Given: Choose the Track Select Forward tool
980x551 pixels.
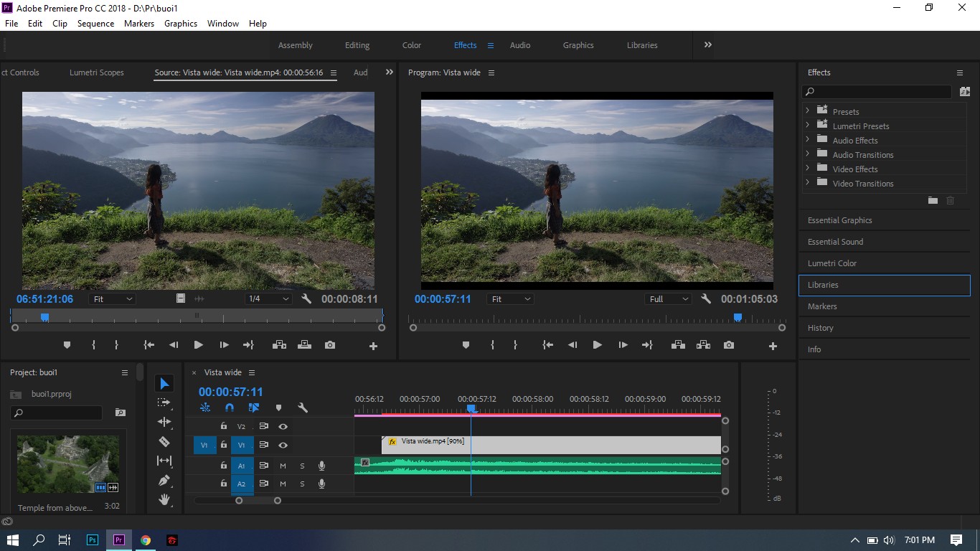Looking at the screenshot, I should (x=164, y=402).
